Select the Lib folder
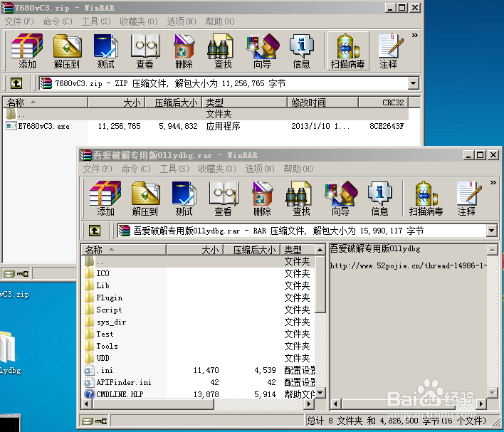 [x=98, y=285]
